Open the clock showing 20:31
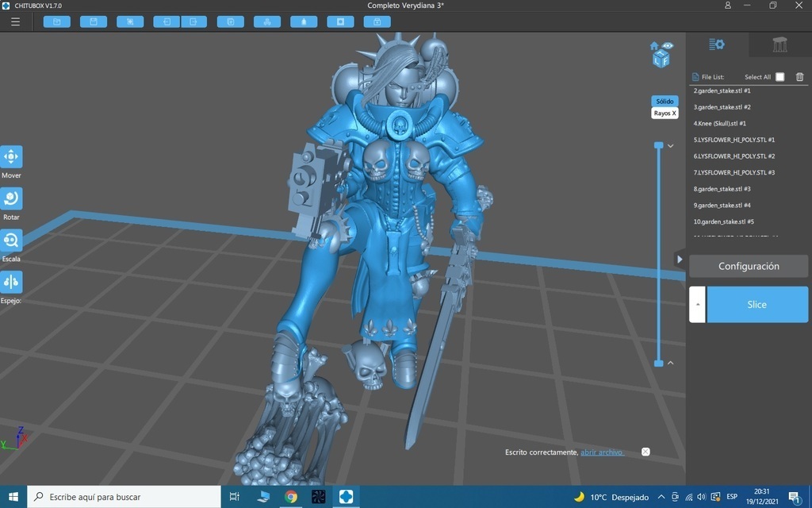This screenshot has width=812, height=508. [x=762, y=497]
